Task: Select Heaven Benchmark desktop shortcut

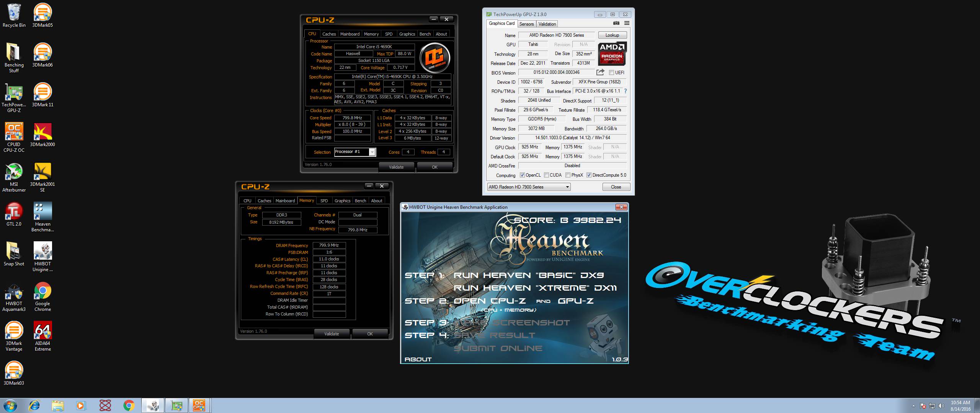Action: (x=42, y=217)
